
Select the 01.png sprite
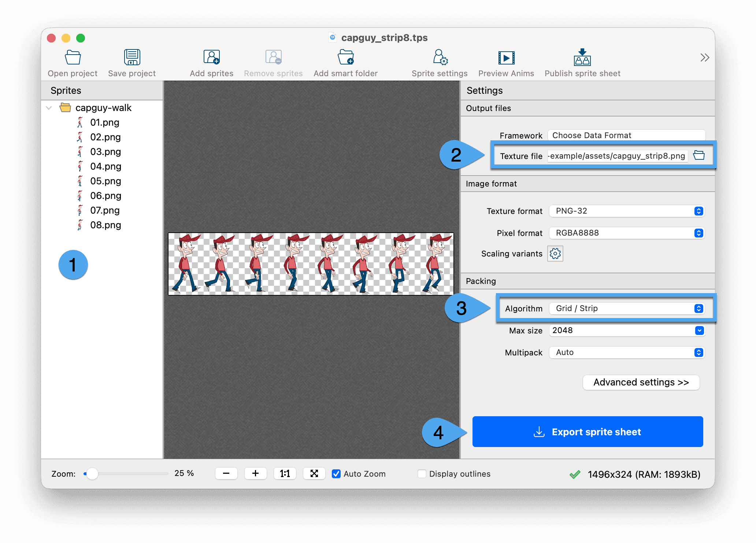pyautogui.click(x=105, y=122)
